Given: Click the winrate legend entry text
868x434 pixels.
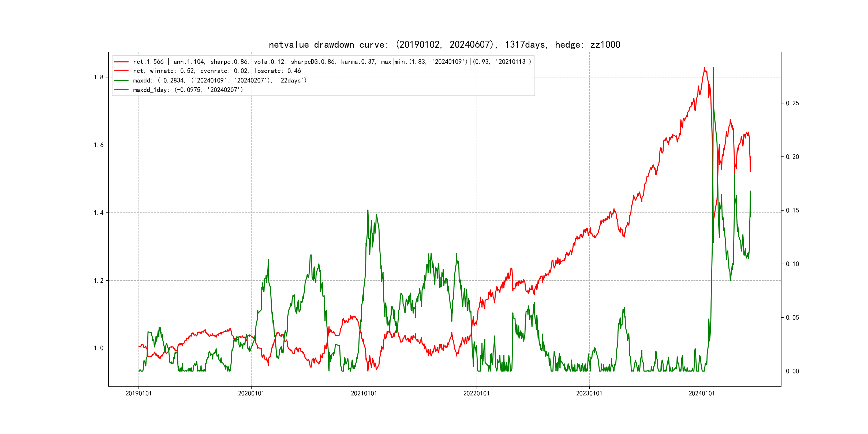Looking at the screenshot, I should pyautogui.click(x=217, y=71).
